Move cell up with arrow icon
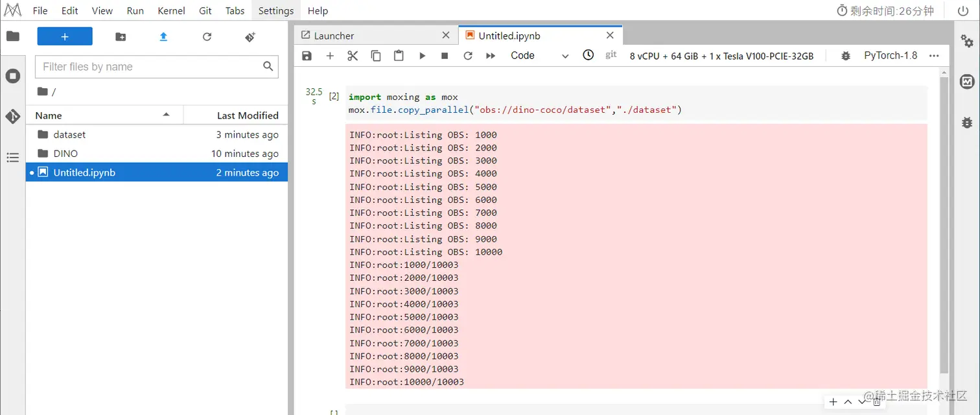The image size is (980, 415). pos(848,402)
